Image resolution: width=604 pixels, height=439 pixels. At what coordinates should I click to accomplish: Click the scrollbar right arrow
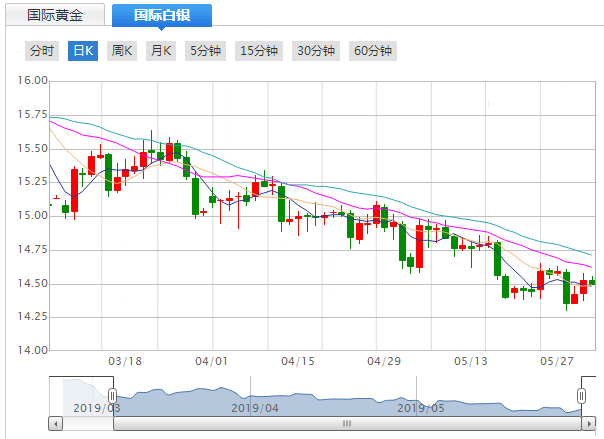click(x=589, y=423)
